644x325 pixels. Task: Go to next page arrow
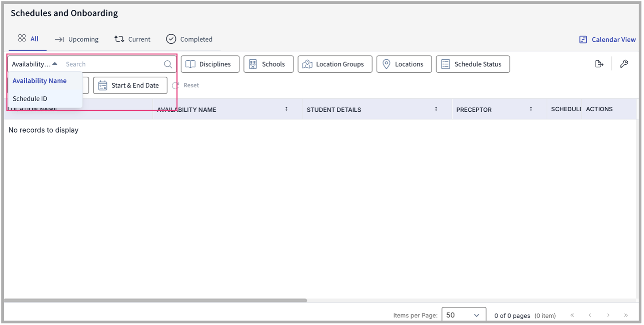(608, 315)
